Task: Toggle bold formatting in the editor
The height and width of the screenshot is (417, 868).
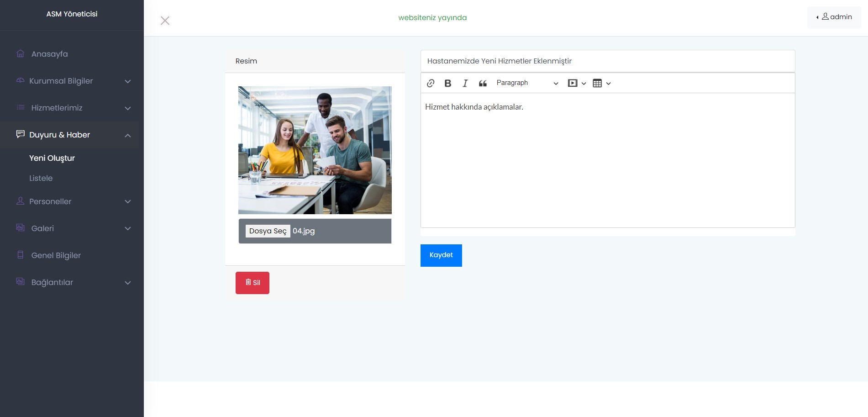Action: coord(448,83)
